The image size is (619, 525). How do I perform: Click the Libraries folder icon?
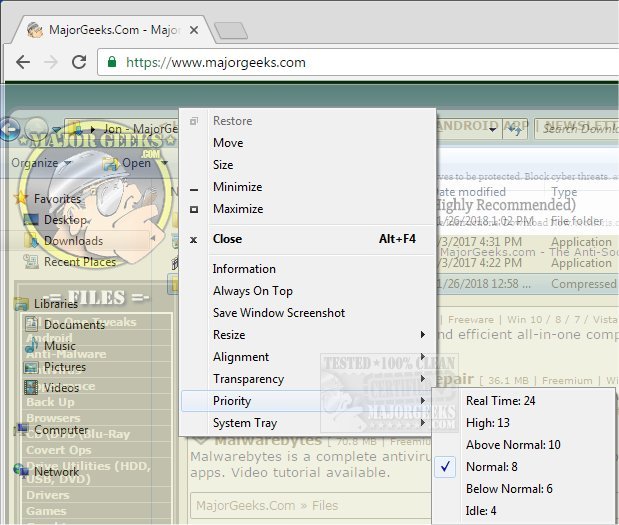[21, 304]
